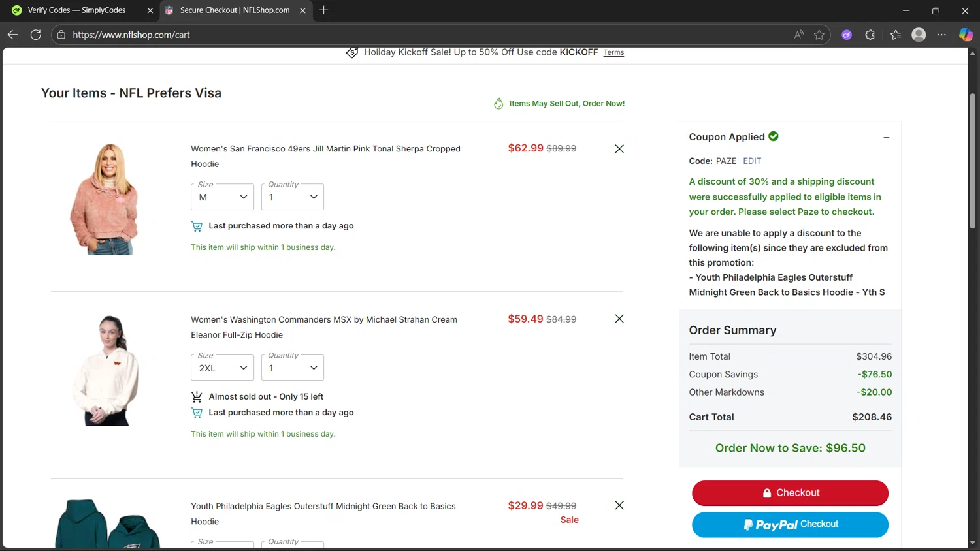Image resolution: width=980 pixels, height=551 pixels.
Task: Go back to the previous page
Action: click(12, 35)
